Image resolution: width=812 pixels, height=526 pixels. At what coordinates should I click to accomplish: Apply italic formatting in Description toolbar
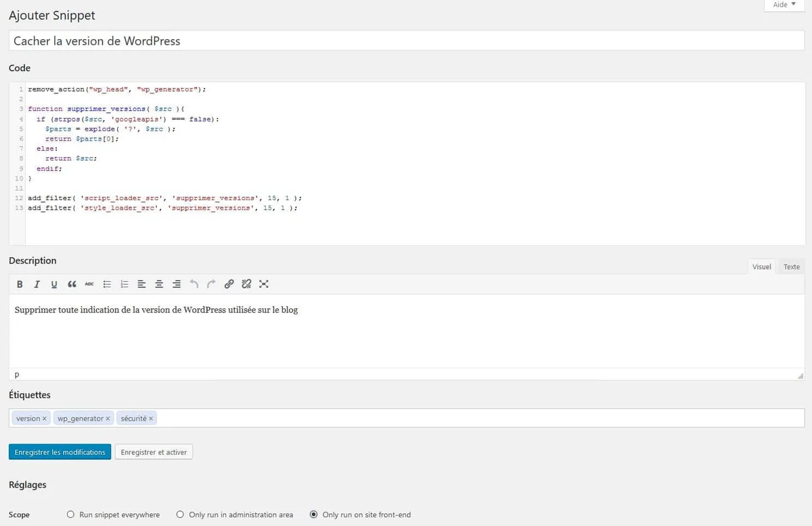(x=37, y=284)
